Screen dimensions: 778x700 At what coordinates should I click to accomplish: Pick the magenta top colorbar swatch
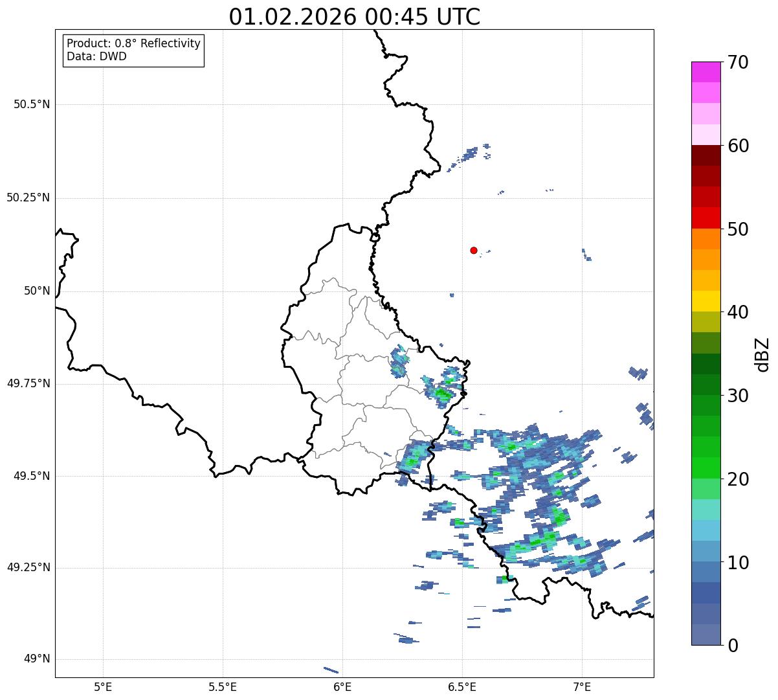(706, 72)
